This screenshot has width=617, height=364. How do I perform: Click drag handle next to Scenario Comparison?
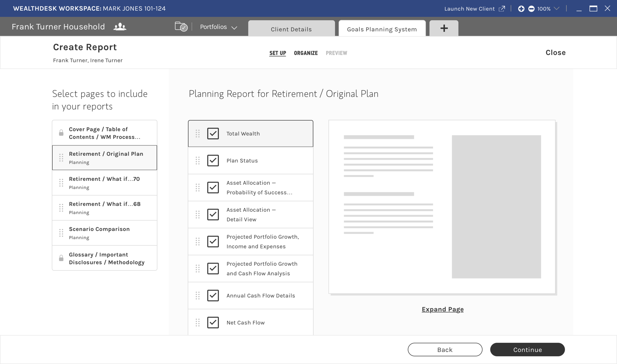click(x=61, y=233)
